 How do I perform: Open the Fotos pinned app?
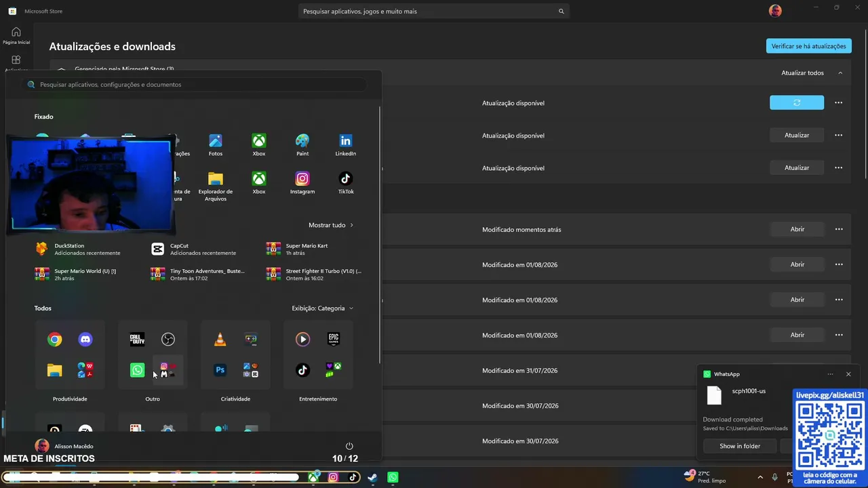(x=216, y=144)
